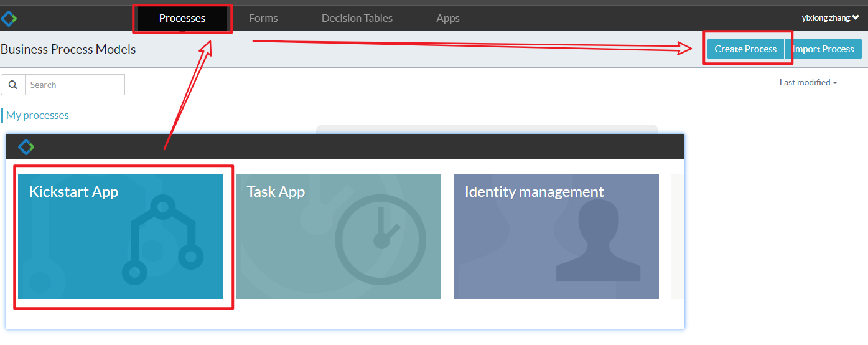Click the workflow diagram icon in Kickstart tile
The height and width of the screenshot is (345, 868).
162,240
